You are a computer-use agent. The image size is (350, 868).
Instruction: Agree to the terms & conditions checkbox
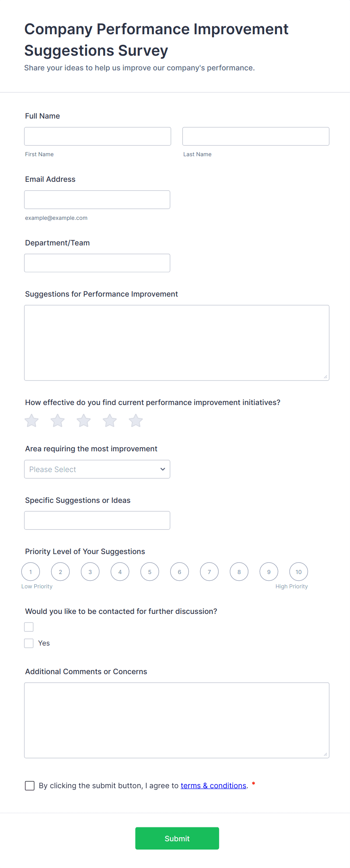30,786
